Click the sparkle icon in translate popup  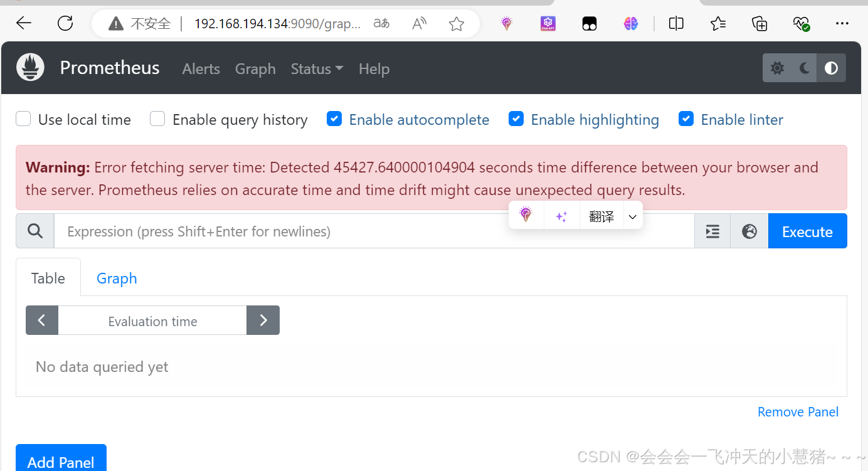click(561, 216)
